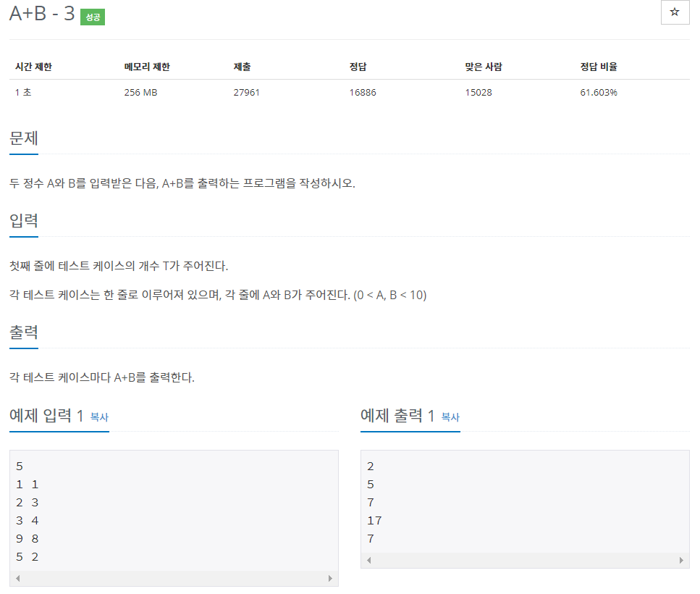Click the 16886 correct answers value

tap(363, 92)
